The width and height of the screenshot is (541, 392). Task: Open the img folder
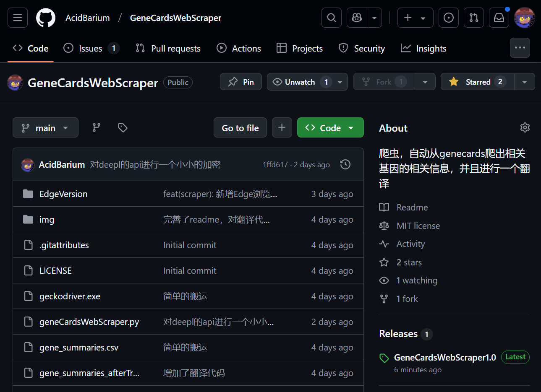click(x=47, y=219)
